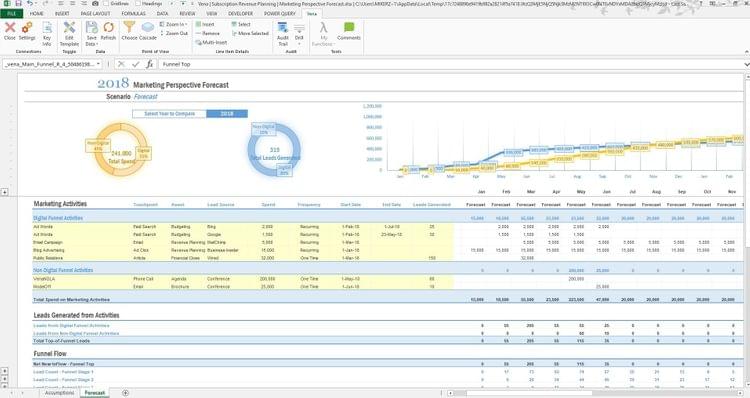The width and height of the screenshot is (750, 398).
Task: Select the Total Spend on Marketing Activities row
Action: click(x=387, y=299)
